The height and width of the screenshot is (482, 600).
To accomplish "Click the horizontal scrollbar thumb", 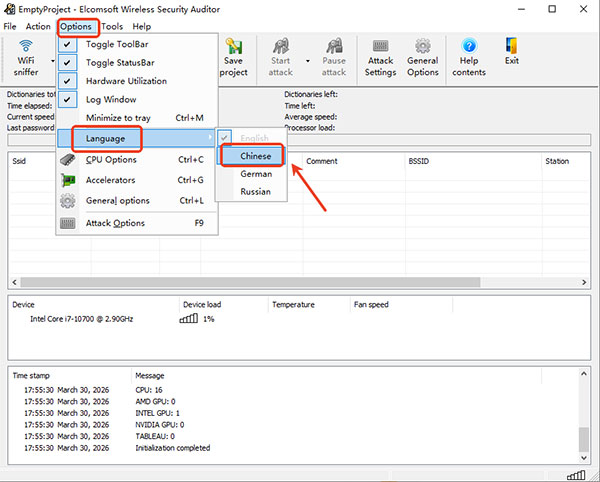I will tap(250, 282).
